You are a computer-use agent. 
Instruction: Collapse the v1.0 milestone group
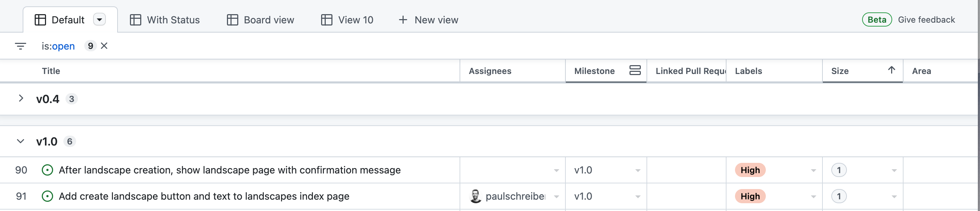click(x=21, y=141)
